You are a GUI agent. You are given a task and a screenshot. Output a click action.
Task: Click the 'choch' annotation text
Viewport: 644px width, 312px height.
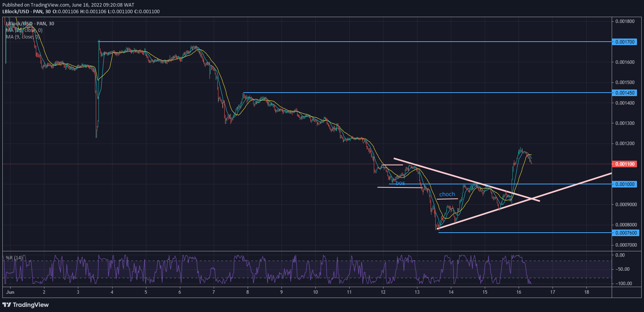447,194
